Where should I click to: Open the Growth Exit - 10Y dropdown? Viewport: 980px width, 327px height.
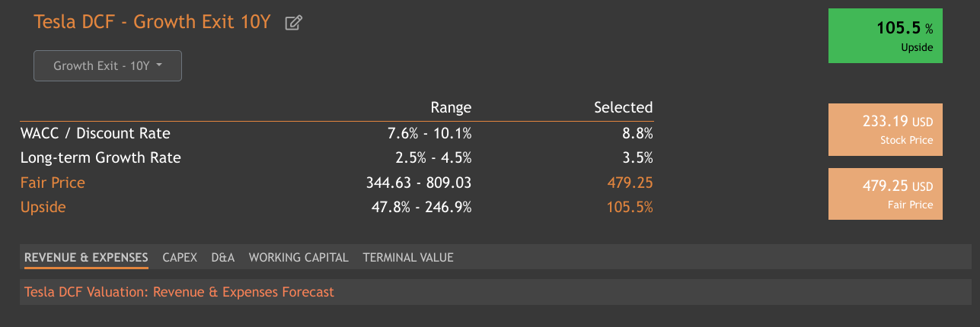(107, 65)
